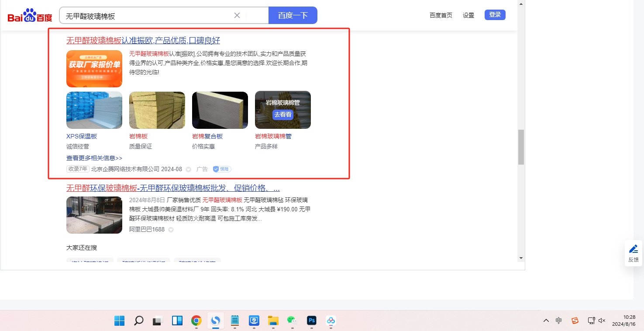
Task: Open the blue shield monitor app on taskbar
Action: [254, 321]
